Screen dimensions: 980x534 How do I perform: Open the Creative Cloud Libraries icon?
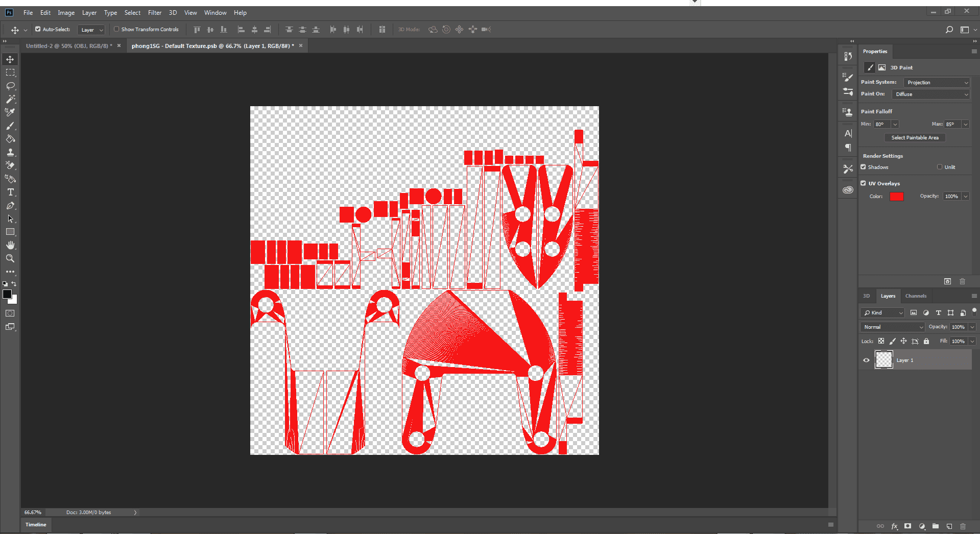(848, 190)
